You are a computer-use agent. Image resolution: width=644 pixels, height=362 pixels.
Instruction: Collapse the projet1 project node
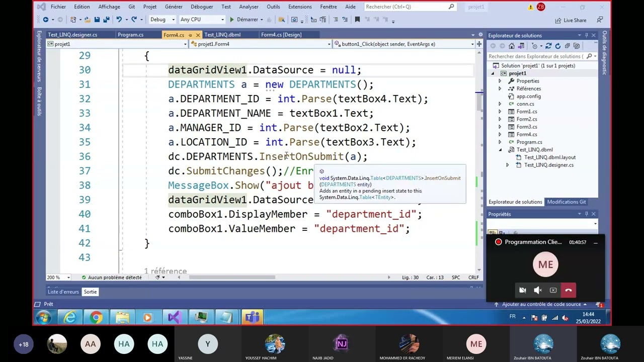493,73
